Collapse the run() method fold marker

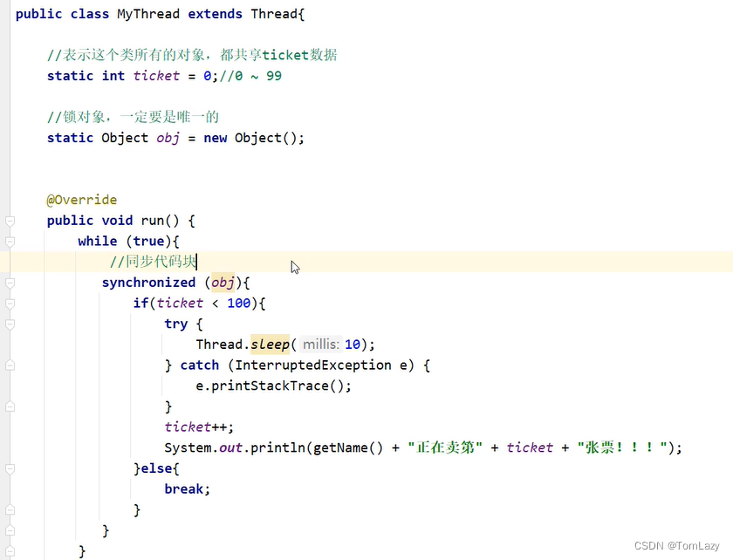[10, 221]
